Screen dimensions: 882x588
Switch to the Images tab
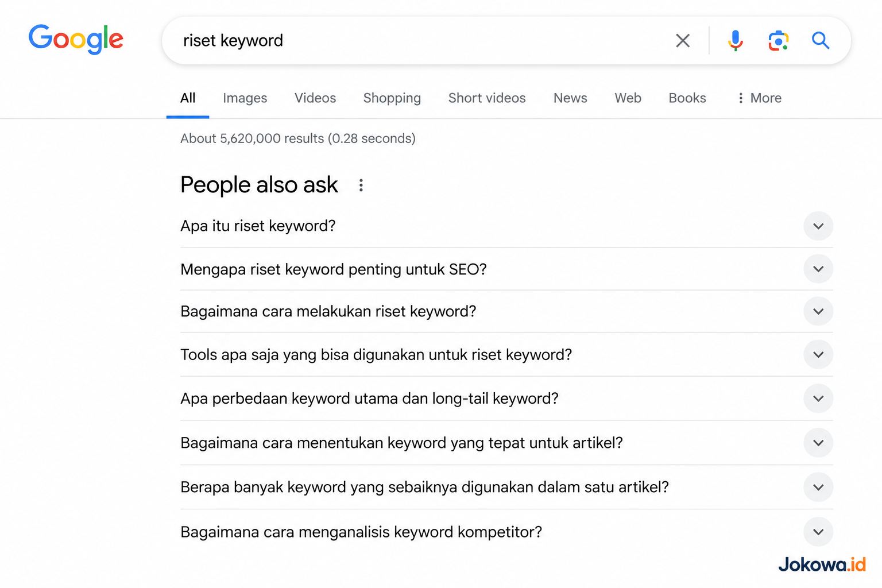click(x=245, y=98)
